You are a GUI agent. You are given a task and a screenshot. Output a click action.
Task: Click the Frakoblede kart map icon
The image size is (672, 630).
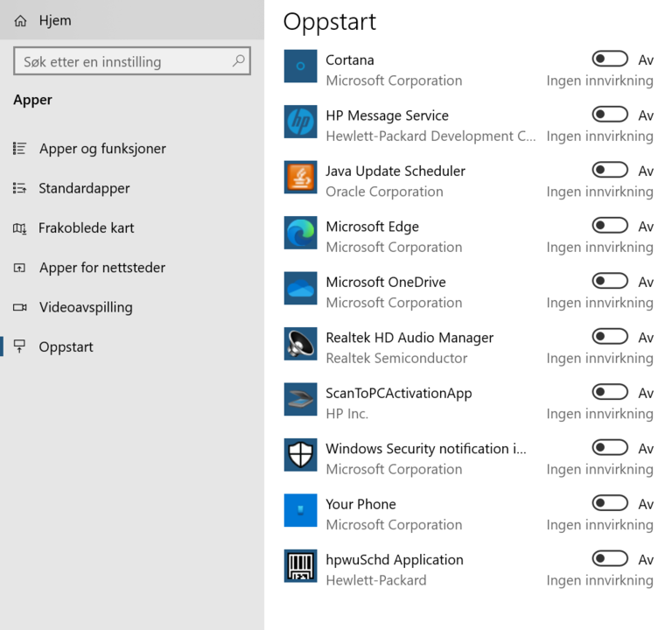[19, 228]
